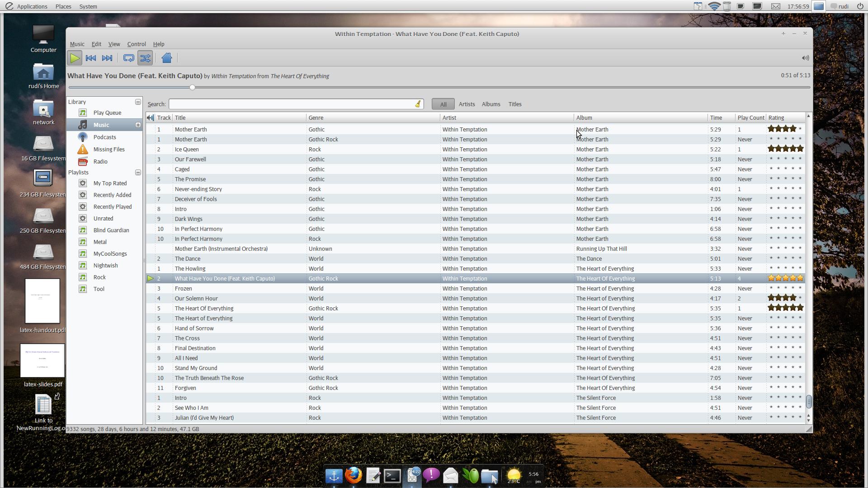Filter search by Artists

467,104
